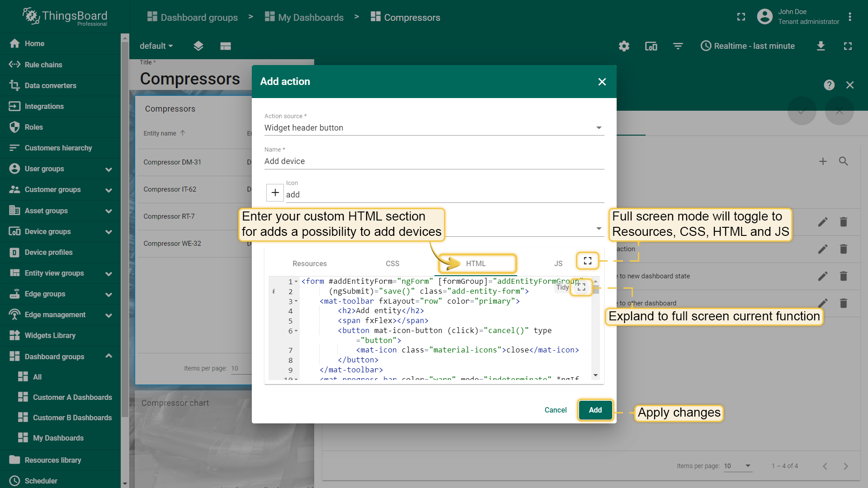Click Add to apply changes
Image resolution: width=868 pixels, height=488 pixels.
point(595,410)
